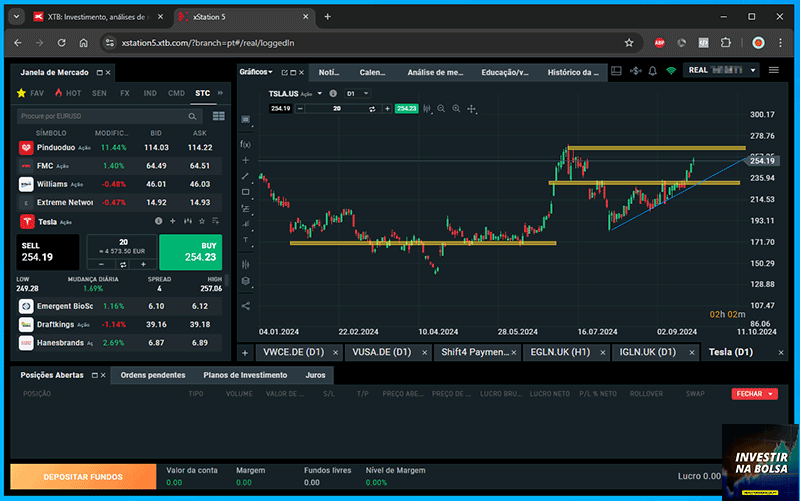Click the chart toolbar sell price 254.19
The height and width of the screenshot is (501, 800).
coord(280,109)
